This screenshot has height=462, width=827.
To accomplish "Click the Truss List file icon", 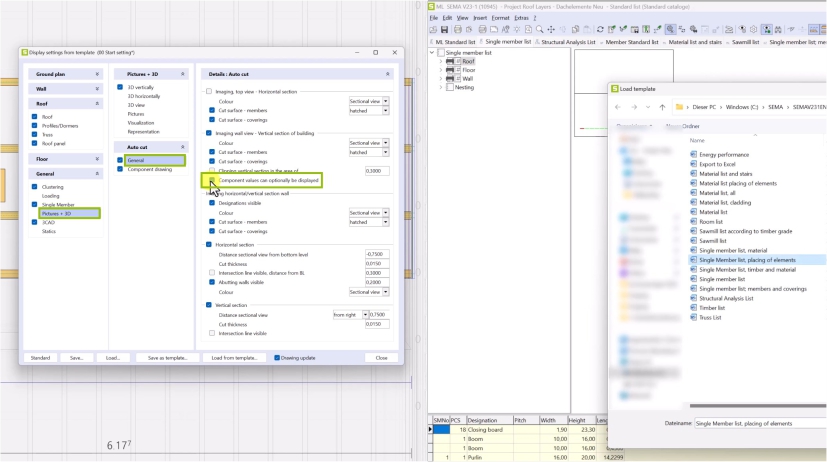I will click(x=693, y=317).
